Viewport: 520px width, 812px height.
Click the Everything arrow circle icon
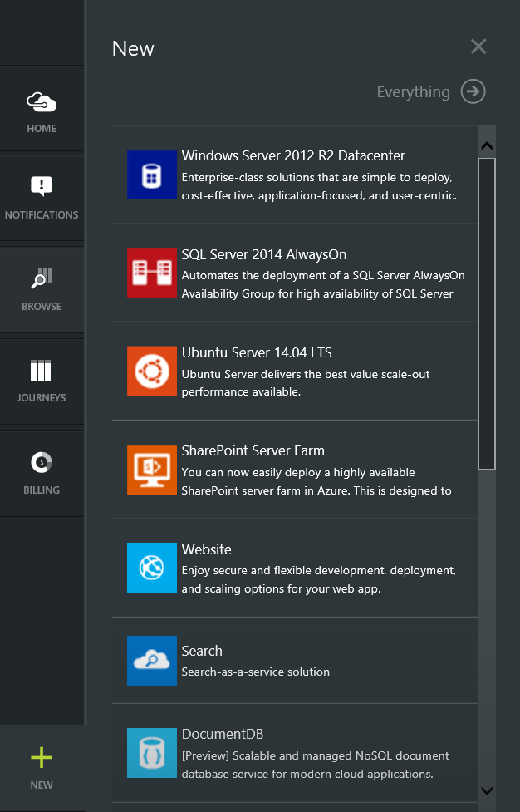pyautogui.click(x=473, y=91)
